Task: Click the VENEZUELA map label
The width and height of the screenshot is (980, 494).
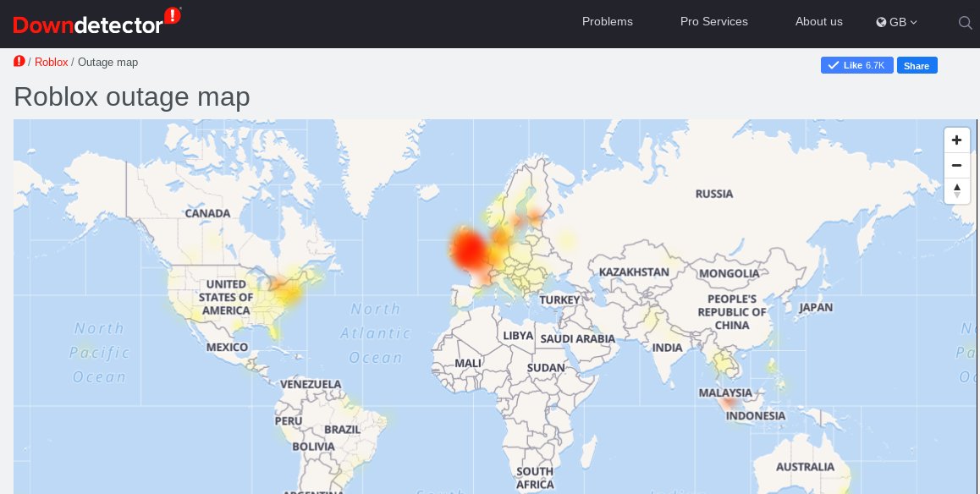Action: [311, 385]
